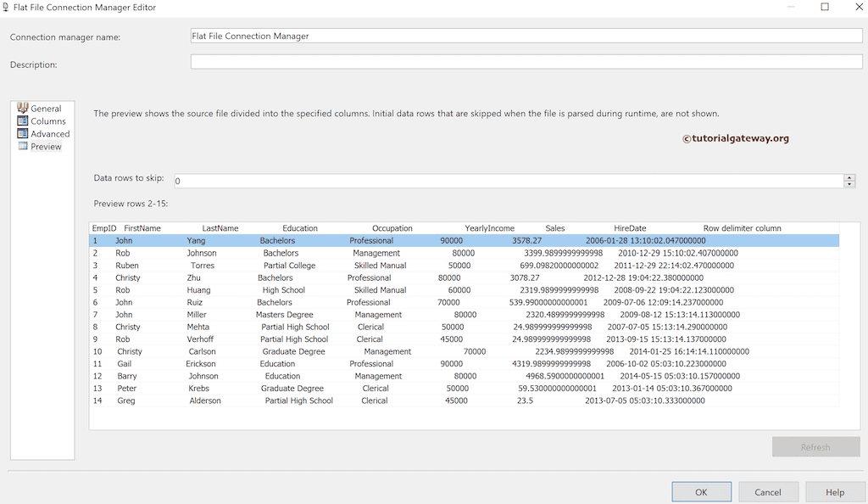Click the empty Description field
Screen dimensions: 868x504
tap(526, 61)
